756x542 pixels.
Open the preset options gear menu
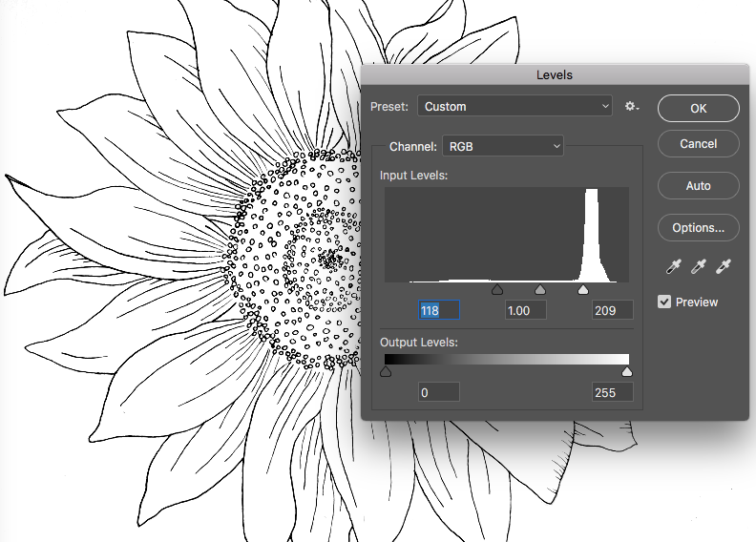coord(632,107)
